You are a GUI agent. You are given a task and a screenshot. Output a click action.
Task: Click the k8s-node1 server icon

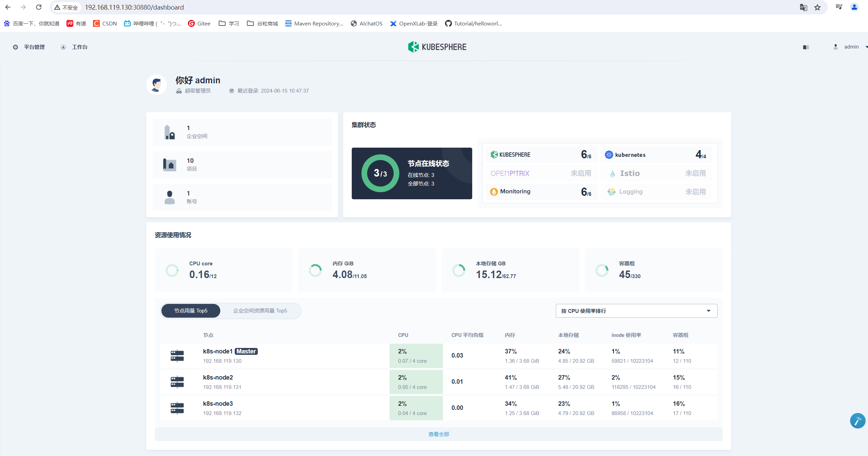(177, 356)
